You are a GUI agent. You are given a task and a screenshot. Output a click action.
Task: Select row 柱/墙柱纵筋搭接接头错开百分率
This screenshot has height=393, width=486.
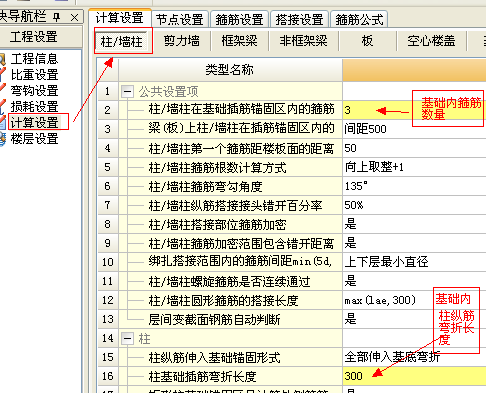tap(235, 205)
